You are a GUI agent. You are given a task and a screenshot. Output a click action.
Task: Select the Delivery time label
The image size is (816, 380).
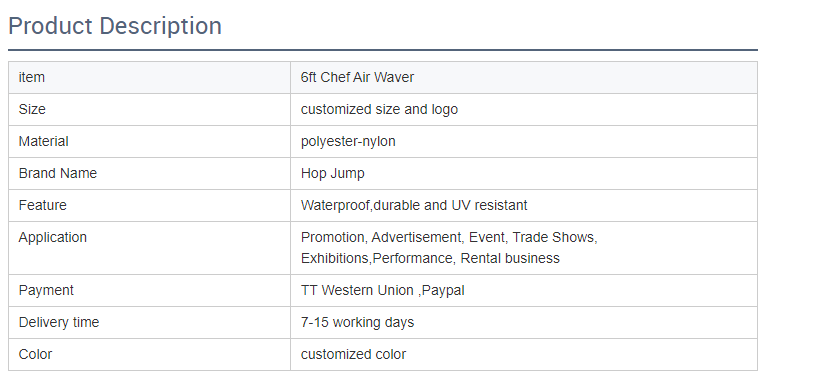tap(59, 323)
